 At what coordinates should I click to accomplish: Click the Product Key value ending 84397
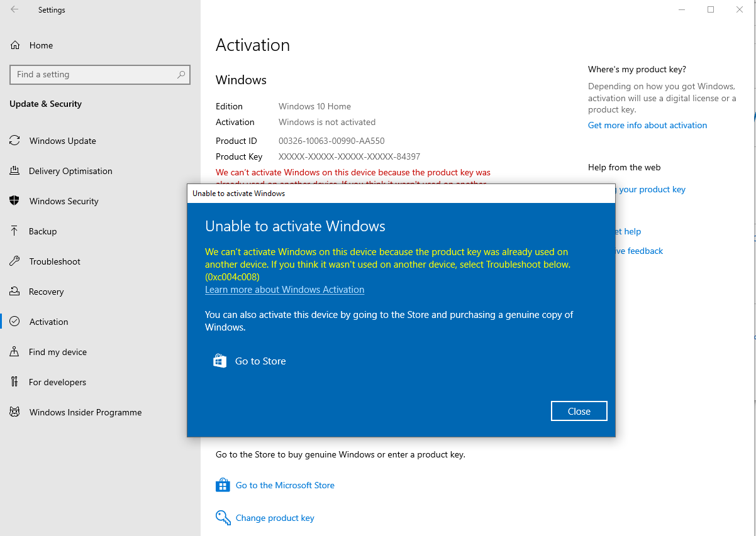point(349,156)
